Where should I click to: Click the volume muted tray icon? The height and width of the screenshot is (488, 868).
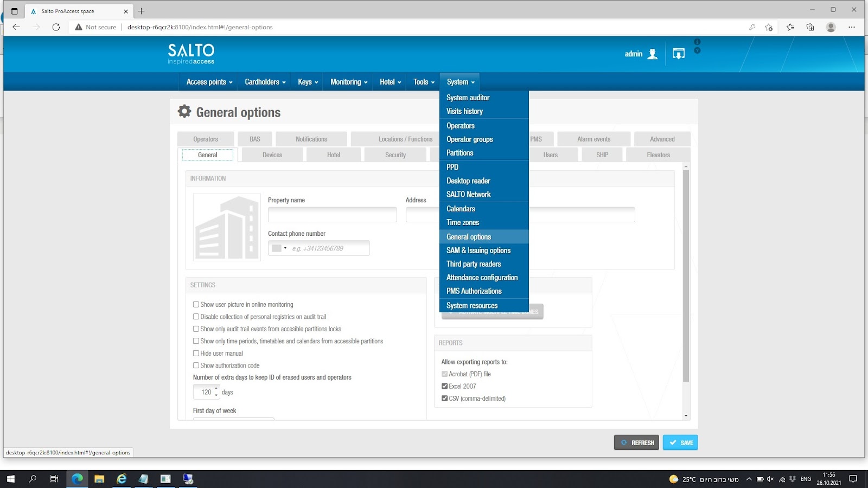pos(770,479)
